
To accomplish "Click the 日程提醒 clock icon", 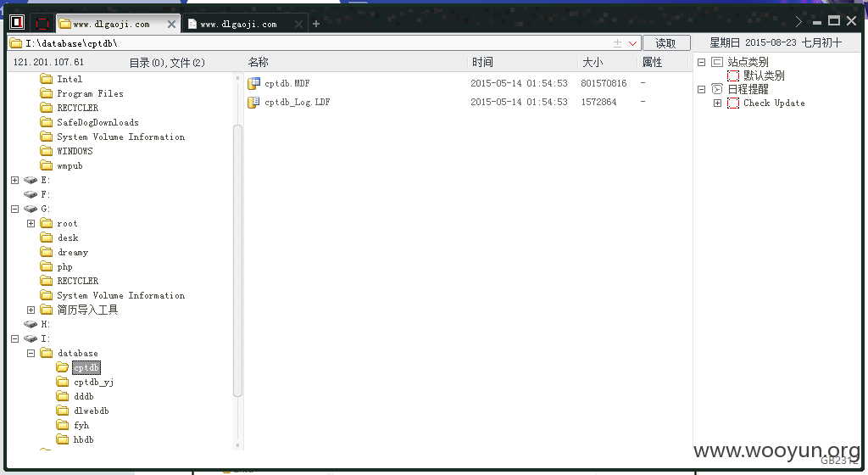I will 717,89.
